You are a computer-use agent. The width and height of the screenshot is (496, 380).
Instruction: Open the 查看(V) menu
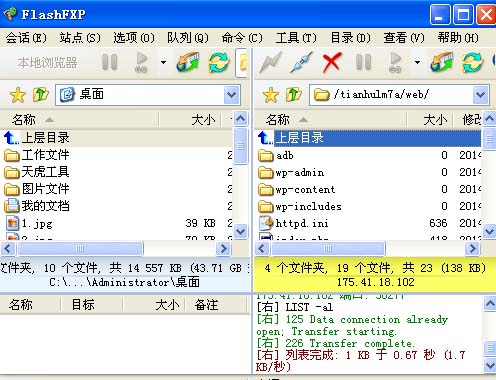tap(404, 38)
